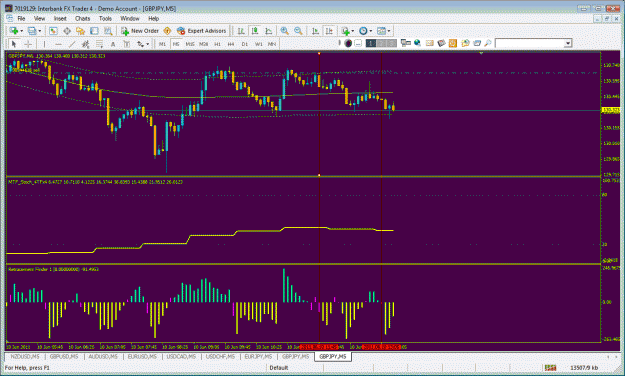The width and height of the screenshot is (625, 376).
Task: Open the View menu
Action: (39, 18)
